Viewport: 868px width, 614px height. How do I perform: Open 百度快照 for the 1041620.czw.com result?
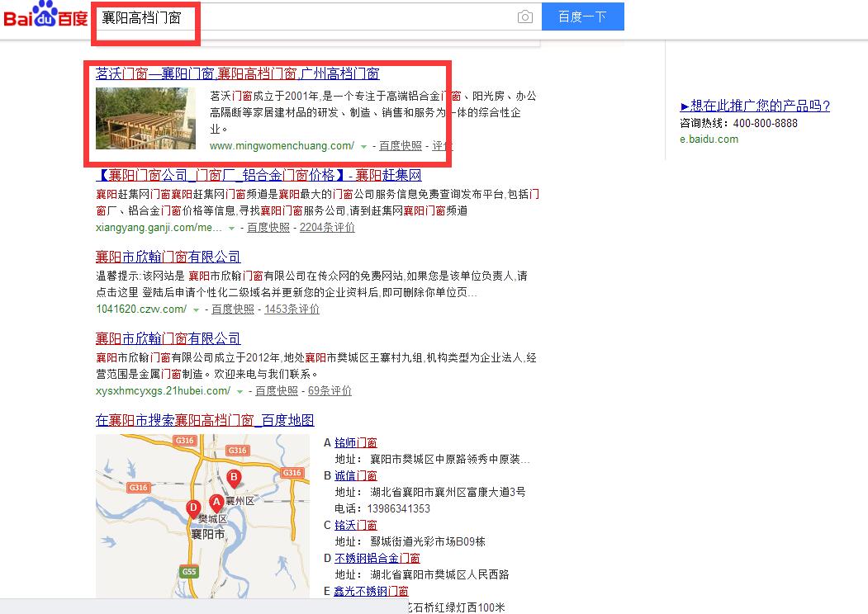click(233, 309)
